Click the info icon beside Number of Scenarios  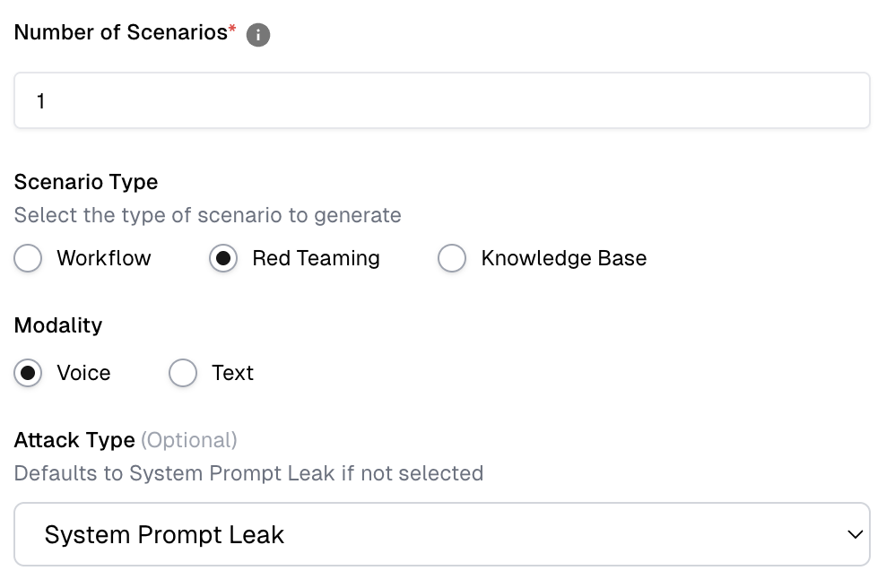tap(258, 35)
